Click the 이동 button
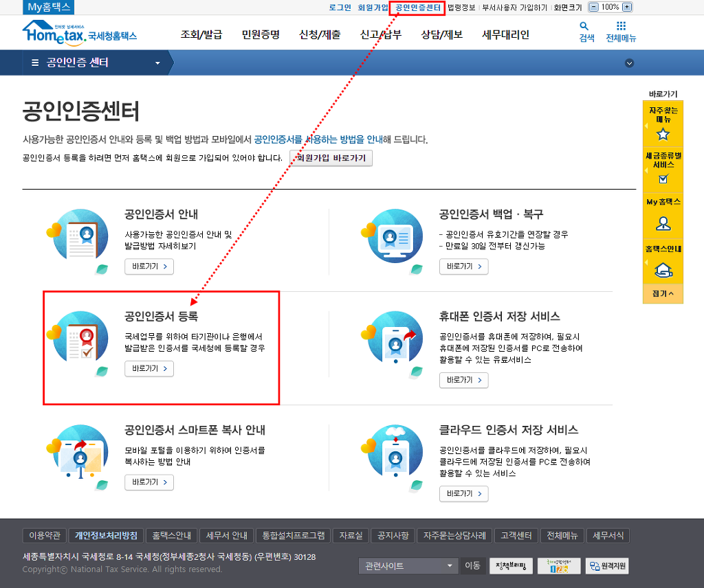The image size is (704, 588). 472,566
